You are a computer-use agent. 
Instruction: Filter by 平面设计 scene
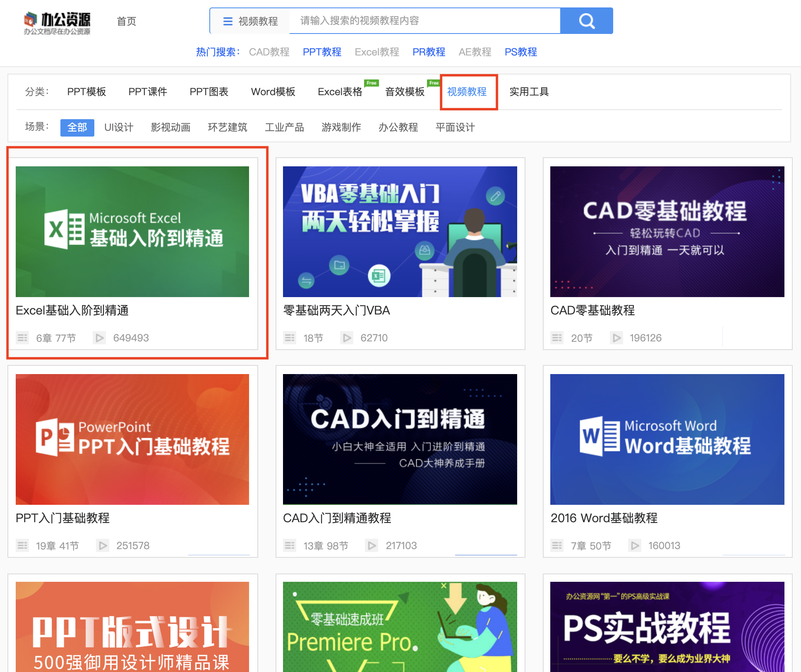[455, 127]
